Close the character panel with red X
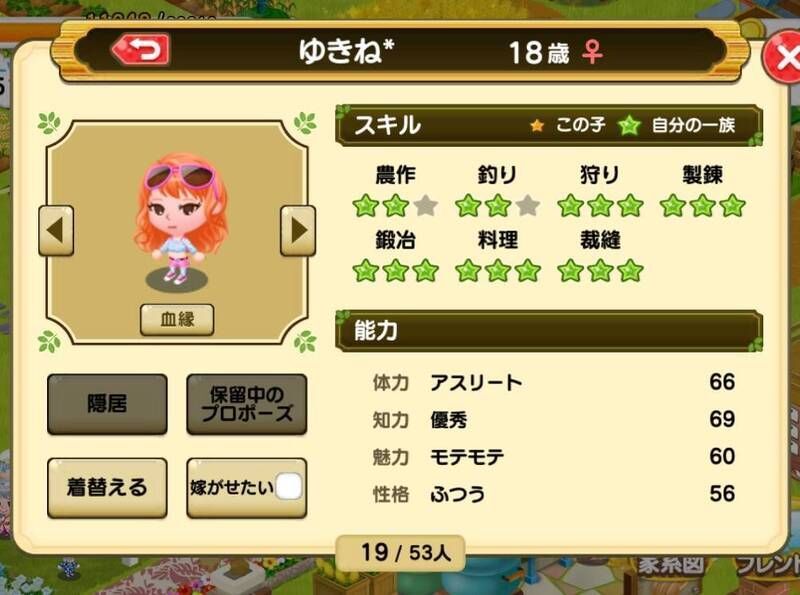 783,57
